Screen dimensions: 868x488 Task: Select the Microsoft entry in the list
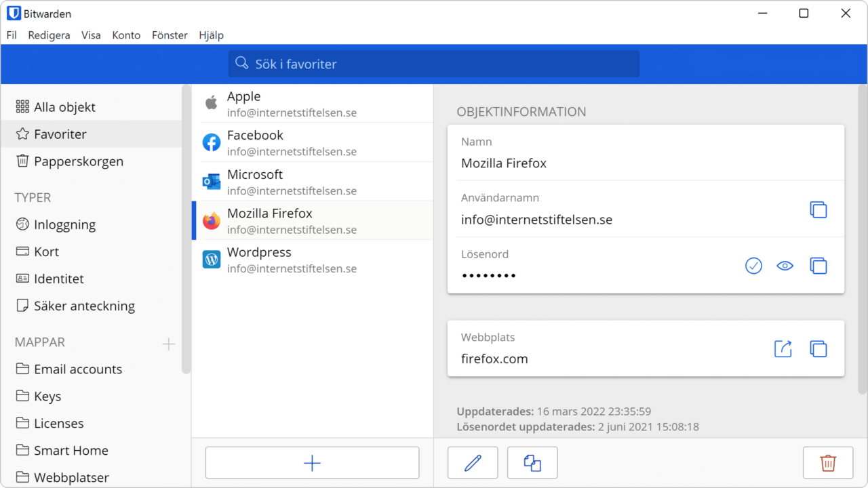(x=313, y=182)
